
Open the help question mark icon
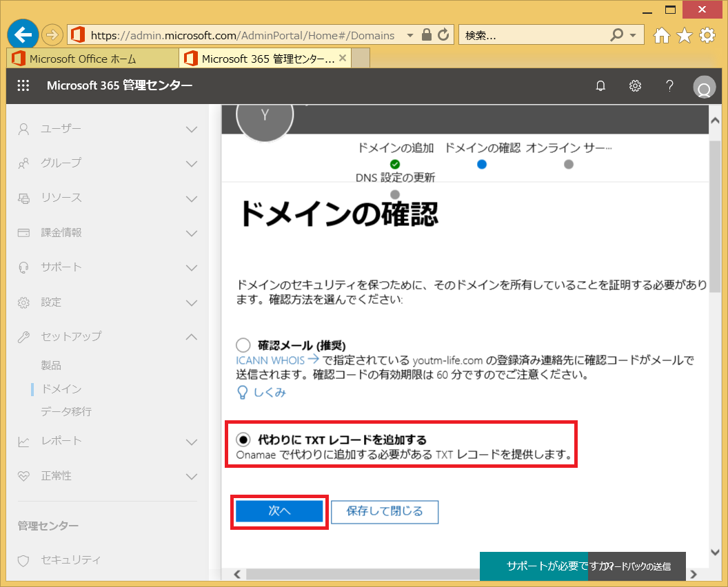(x=669, y=86)
